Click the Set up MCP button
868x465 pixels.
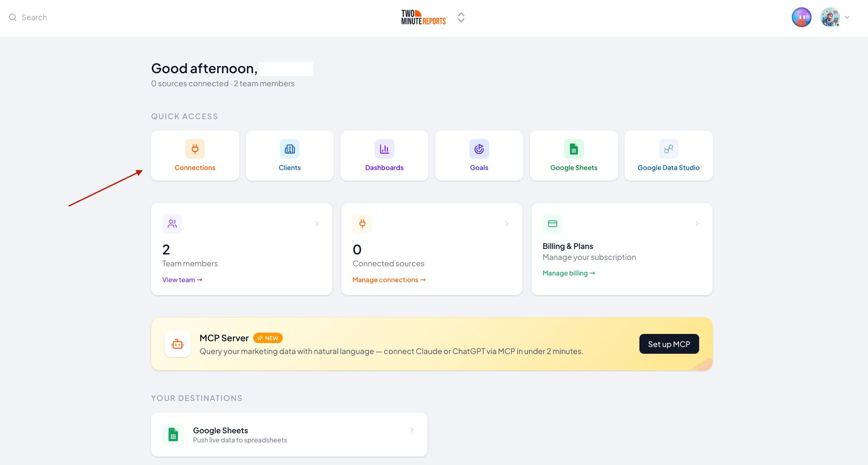(x=669, y=344)
